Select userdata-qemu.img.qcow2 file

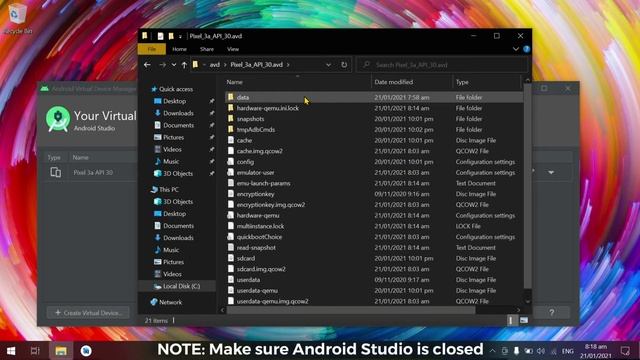(x=273, y=301)
